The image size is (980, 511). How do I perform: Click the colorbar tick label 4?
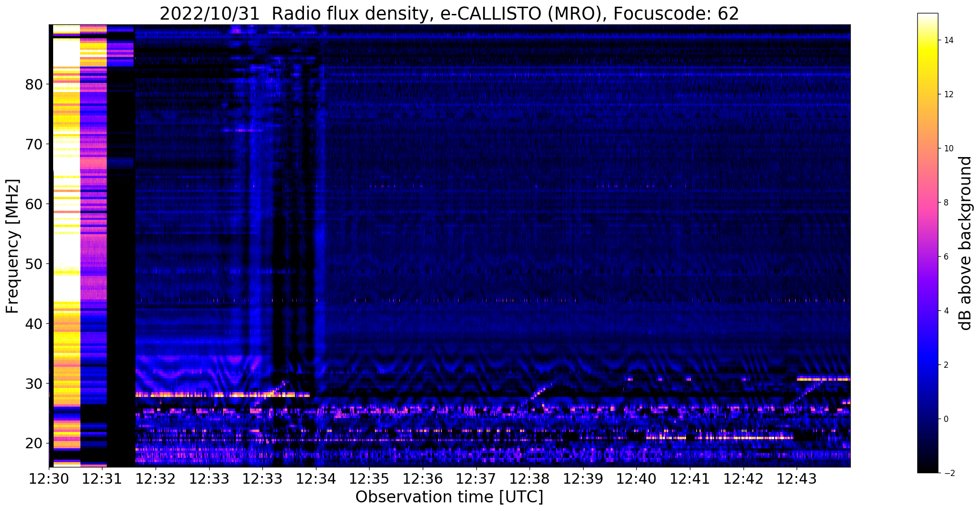(946, 311)
